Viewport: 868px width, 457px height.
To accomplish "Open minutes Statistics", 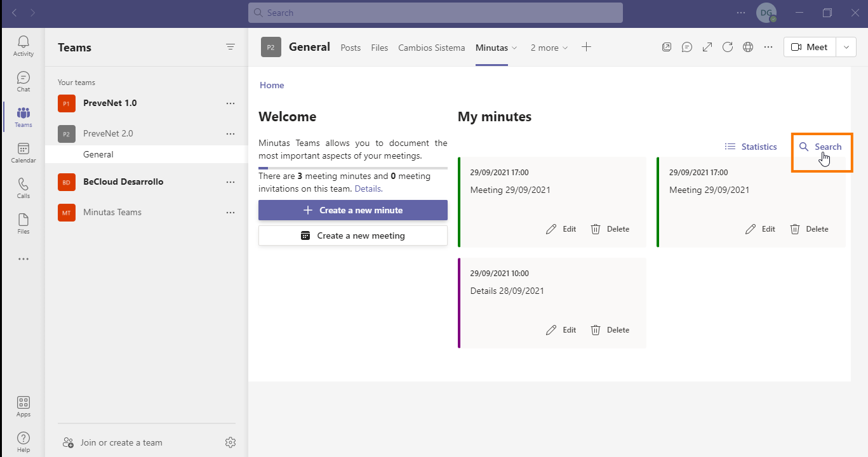I will tap(751, 147).
